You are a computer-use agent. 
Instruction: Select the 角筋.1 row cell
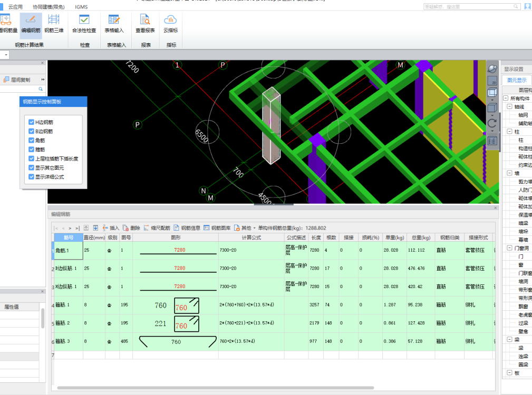point(68,250)
